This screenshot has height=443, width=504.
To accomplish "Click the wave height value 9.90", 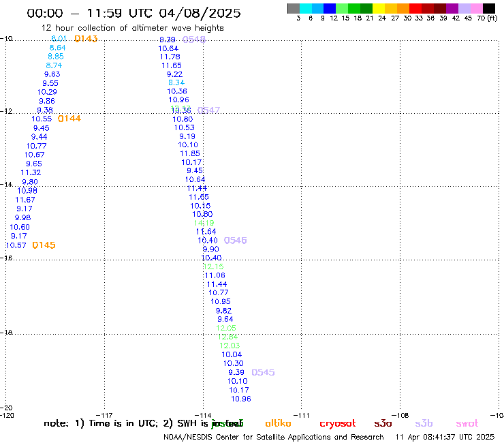I will [x=211, y=249].
